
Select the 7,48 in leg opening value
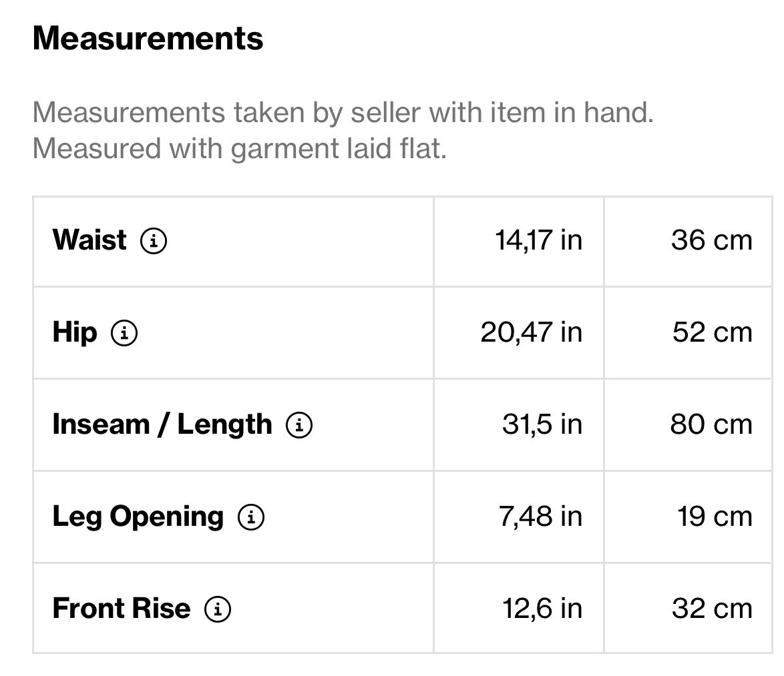point(540,517)
